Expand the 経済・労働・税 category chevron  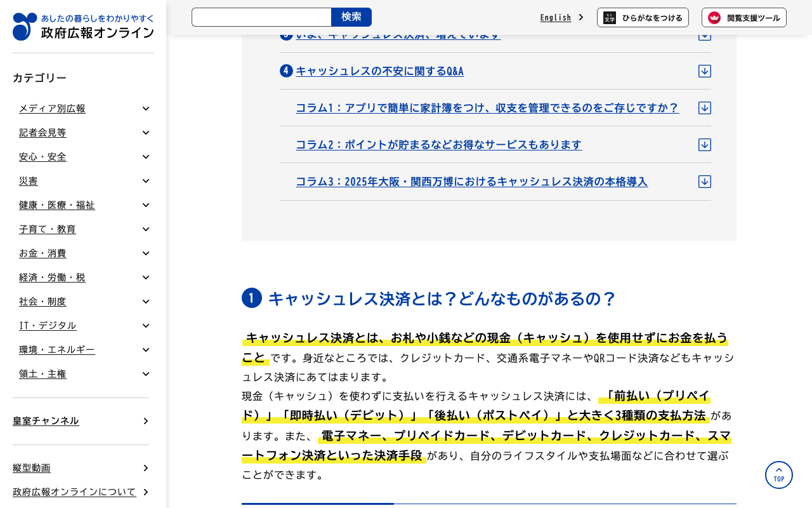[146, 277]
